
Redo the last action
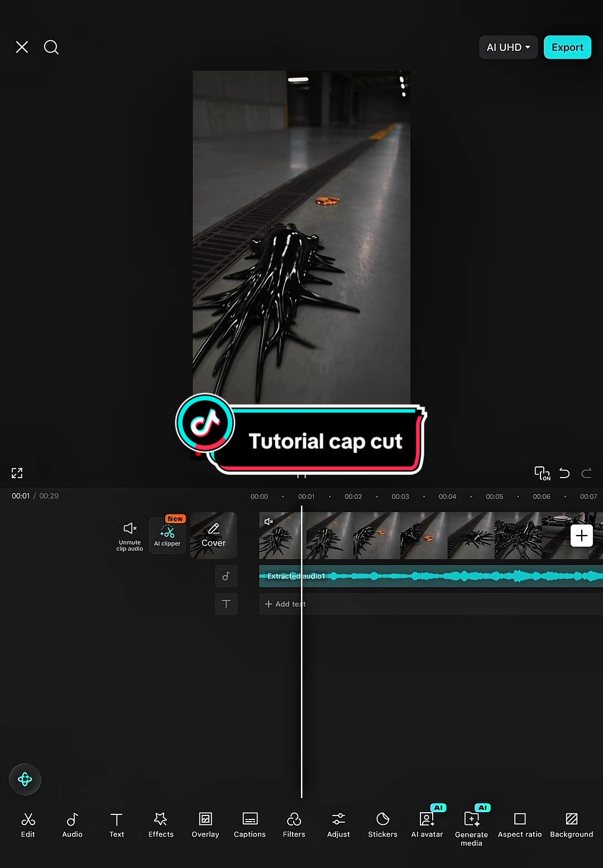coord(586,473)
